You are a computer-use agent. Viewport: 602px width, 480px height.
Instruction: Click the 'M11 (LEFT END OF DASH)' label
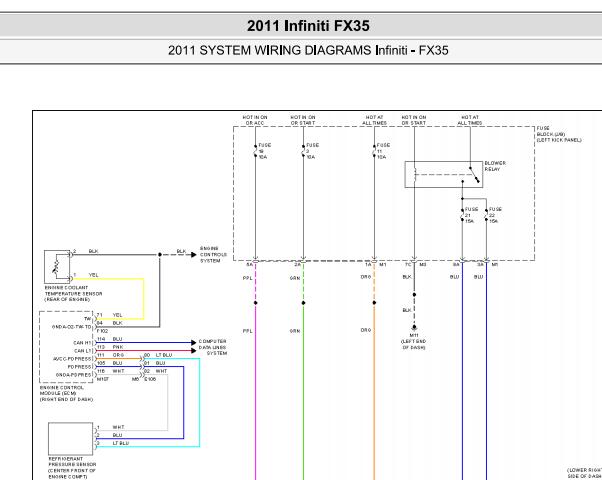click(414, 341)
